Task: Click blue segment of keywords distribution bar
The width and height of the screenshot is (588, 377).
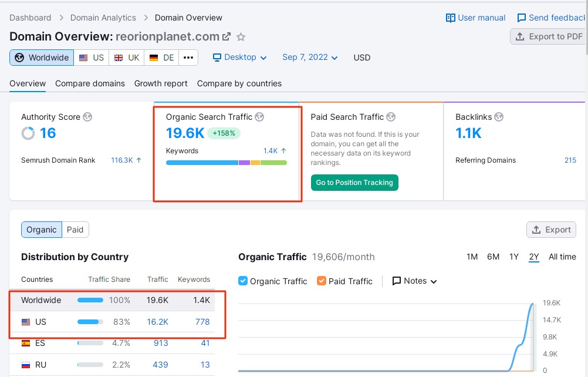Action: click(x=202, y=163)
